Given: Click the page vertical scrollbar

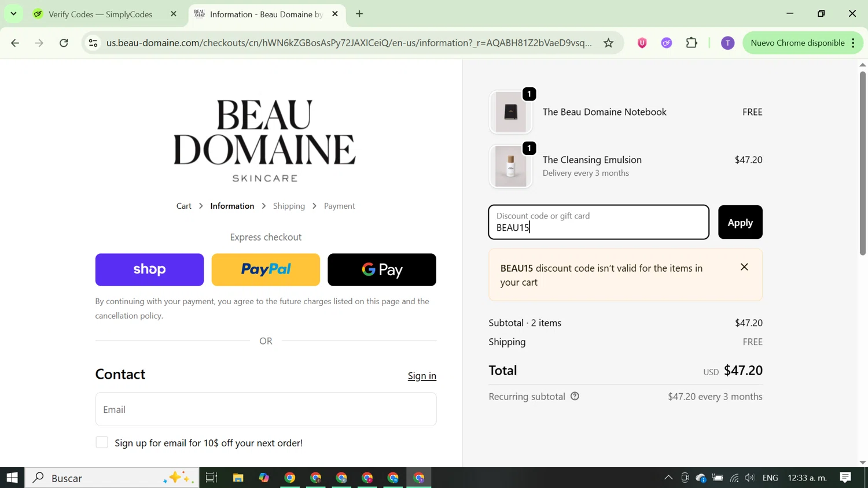Looking at the screenshot, I should [x=863, y=164].
